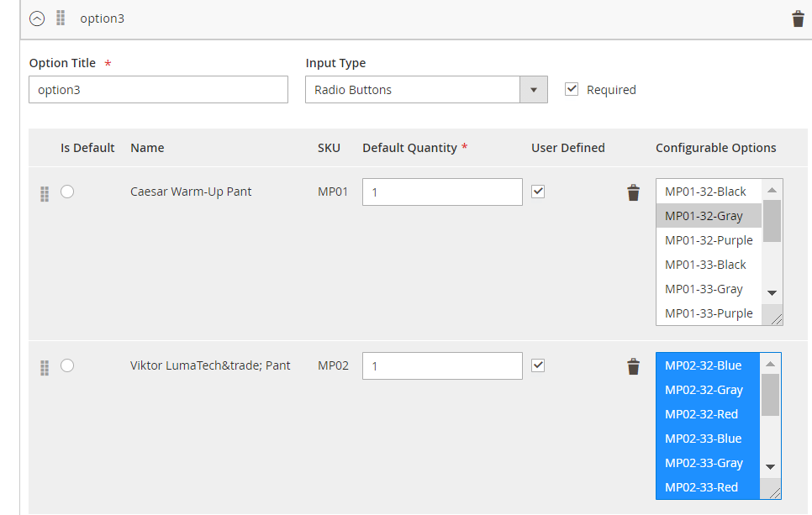Click drag handle for Caesar Warm-Up Pant row
This screenshot has width=812, height=515.
(x=45, y=194)
